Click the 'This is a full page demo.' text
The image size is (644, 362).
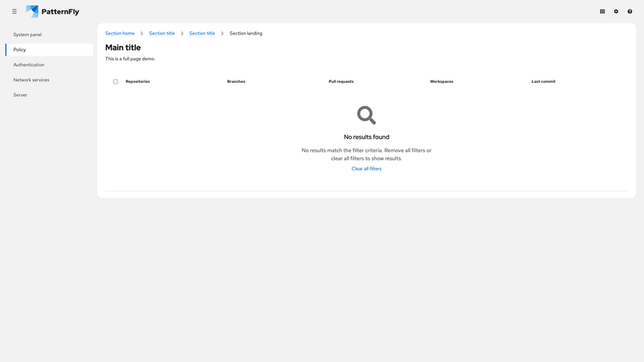pyautogui.click(x=130, y=59)
